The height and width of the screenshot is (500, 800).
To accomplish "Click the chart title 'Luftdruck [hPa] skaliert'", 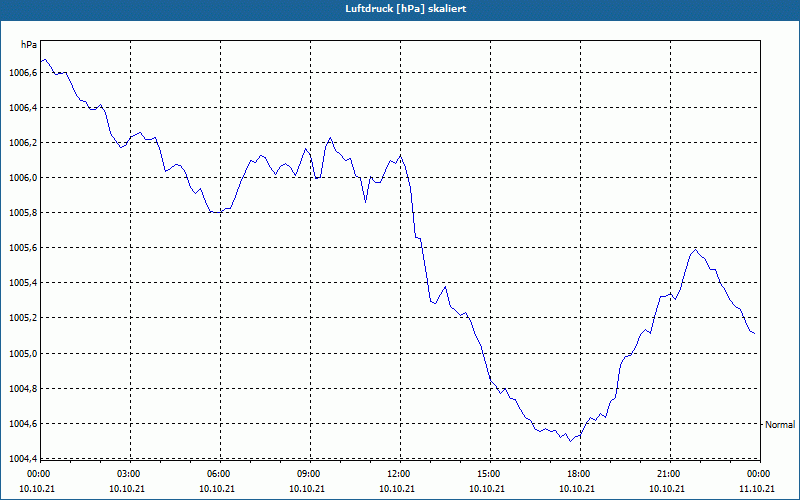I will [x=406, y=9].
